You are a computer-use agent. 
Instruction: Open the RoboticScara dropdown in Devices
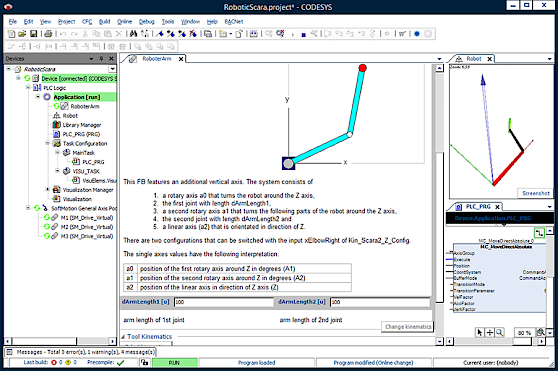(112, 69)
